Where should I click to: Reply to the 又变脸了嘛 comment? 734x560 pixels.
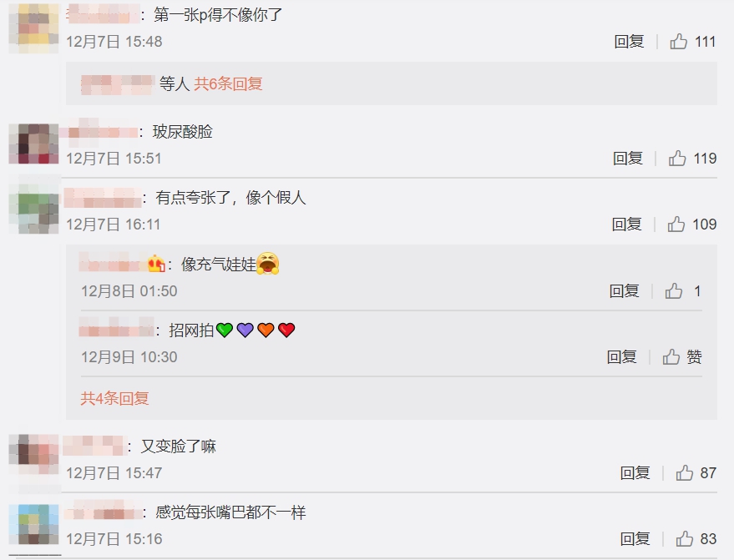coord(635,473)
